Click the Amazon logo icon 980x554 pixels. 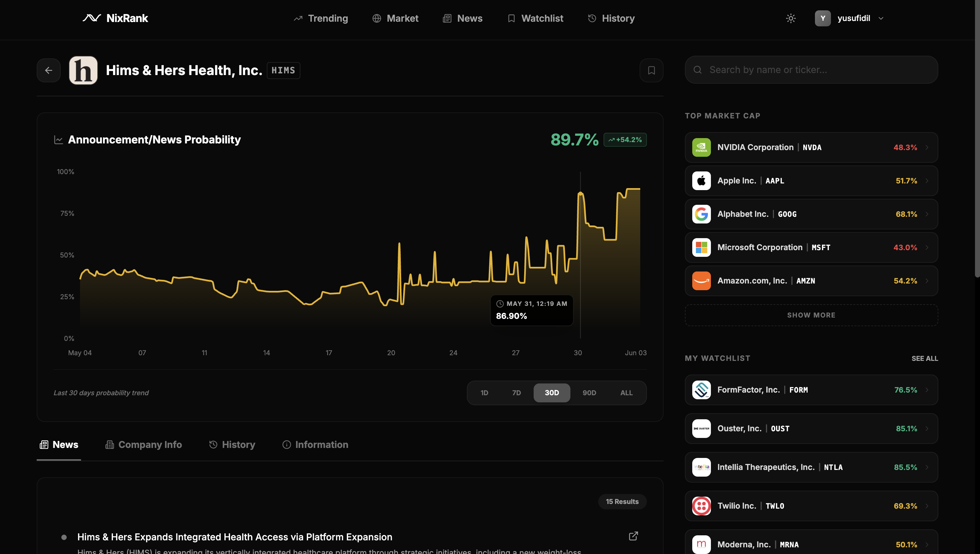[x=701, y=281]
